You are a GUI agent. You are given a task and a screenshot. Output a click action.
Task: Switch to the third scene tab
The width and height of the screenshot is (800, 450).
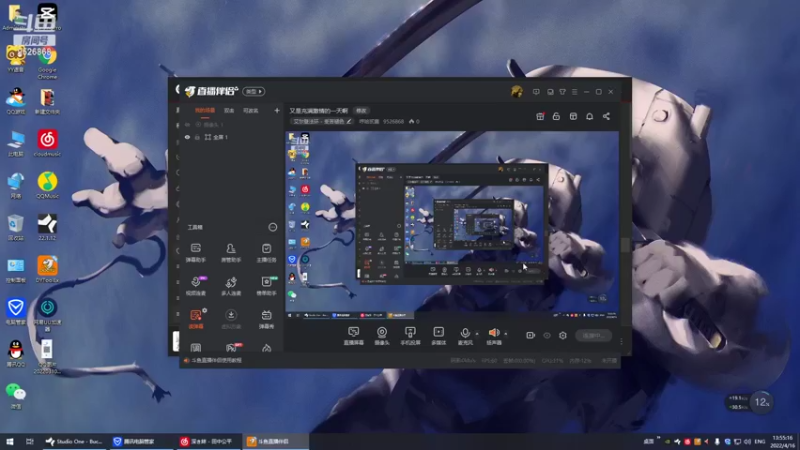(251, 111)
